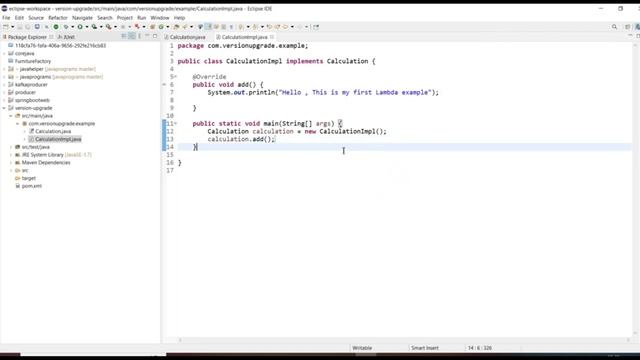The height and width of the screenshot is (360, 640).
Task: Click the New Java Package toolbar icon
Action: coord(153,27)
